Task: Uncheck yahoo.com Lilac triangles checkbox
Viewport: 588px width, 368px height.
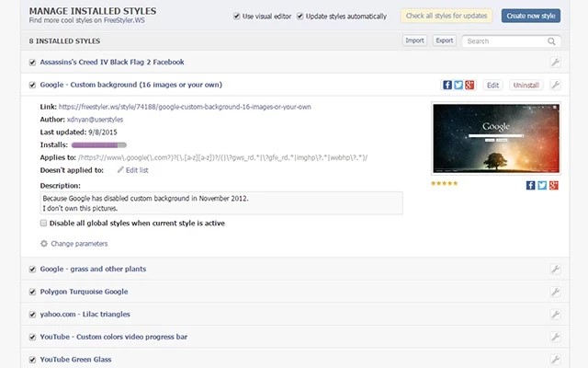Action: 33,315
